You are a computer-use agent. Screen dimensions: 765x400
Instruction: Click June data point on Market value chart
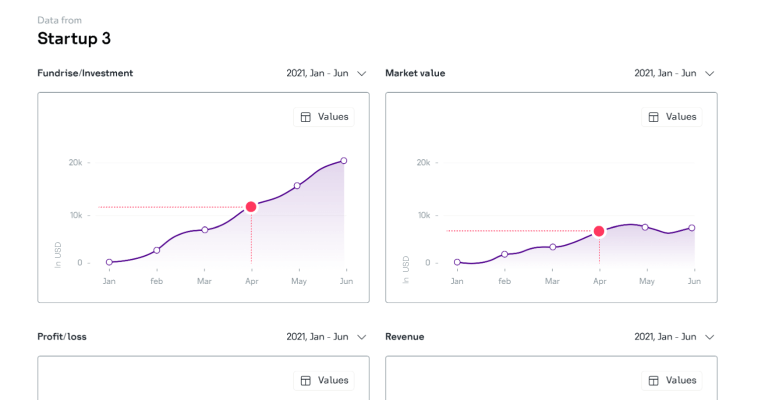692,228
